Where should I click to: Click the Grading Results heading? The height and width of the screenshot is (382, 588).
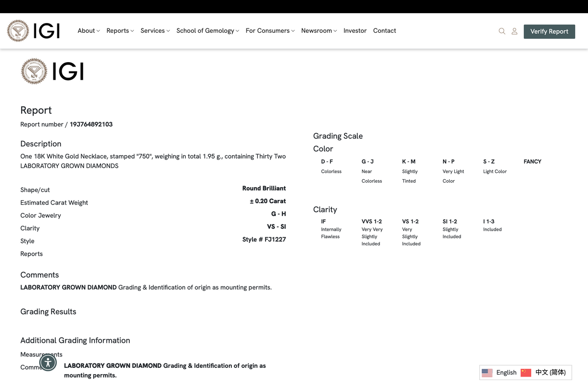pyautogui.click(x=49, y=311)
